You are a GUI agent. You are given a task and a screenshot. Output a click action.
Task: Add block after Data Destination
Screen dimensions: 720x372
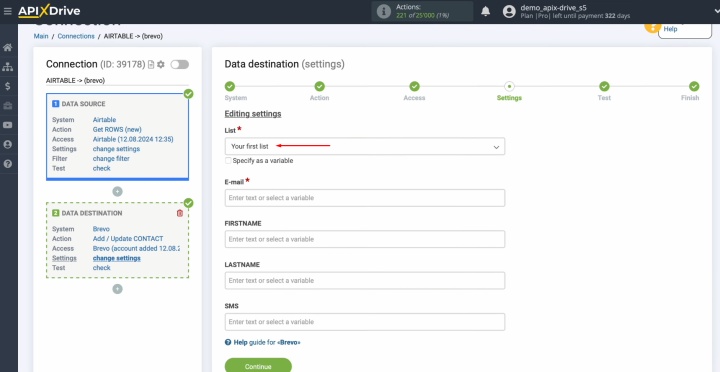118,289
